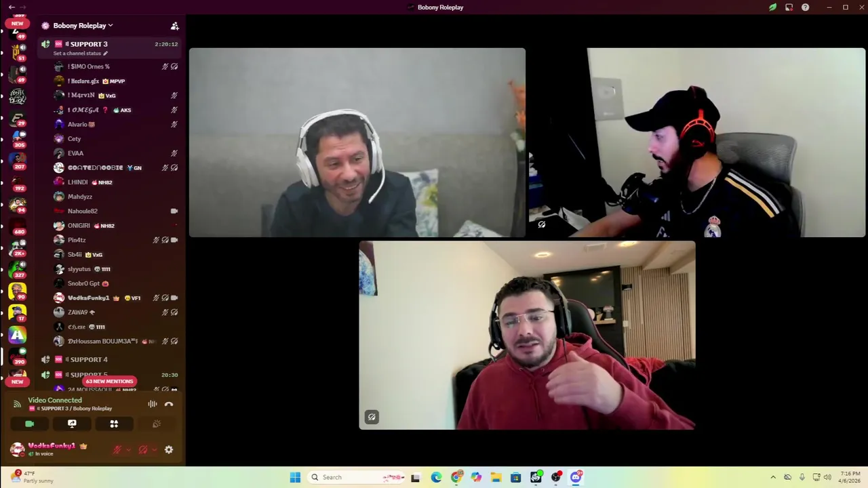Toggle camera with green video button

pos(29,424)
